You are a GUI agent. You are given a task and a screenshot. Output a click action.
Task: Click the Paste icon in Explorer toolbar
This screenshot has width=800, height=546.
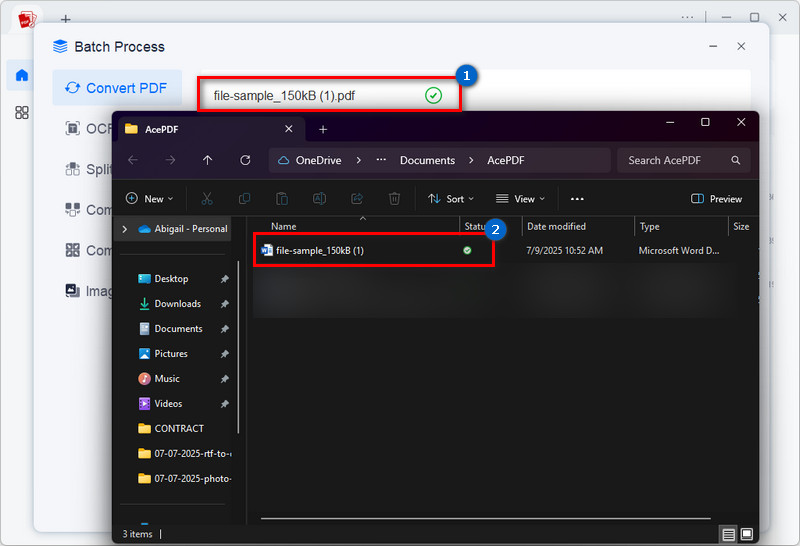tap(282, 198)
